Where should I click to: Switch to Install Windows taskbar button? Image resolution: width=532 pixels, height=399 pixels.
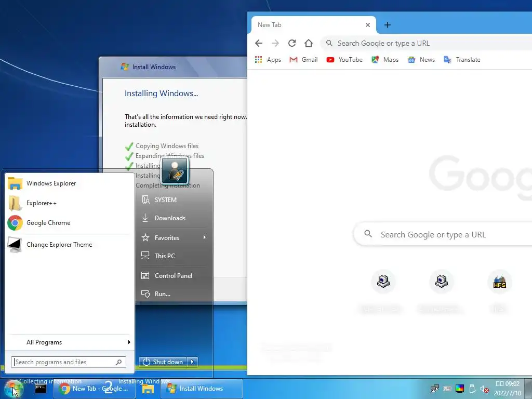[202, 389]
